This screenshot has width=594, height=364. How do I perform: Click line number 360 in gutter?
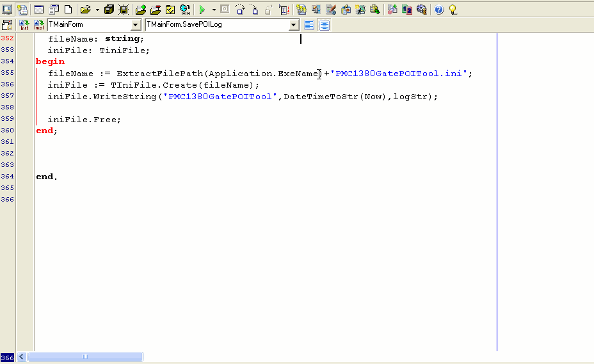[x=7, y=131]
